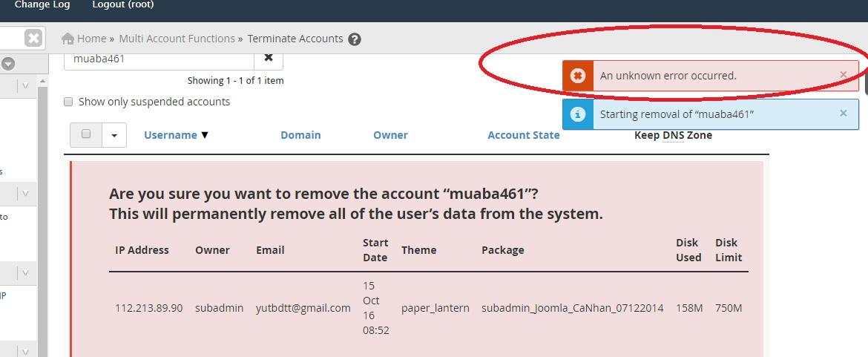Image resolution: width=868 pixels, height=357 pixels.
Task: Tick the select-all accounts checkbox
Action: point(86,134)
